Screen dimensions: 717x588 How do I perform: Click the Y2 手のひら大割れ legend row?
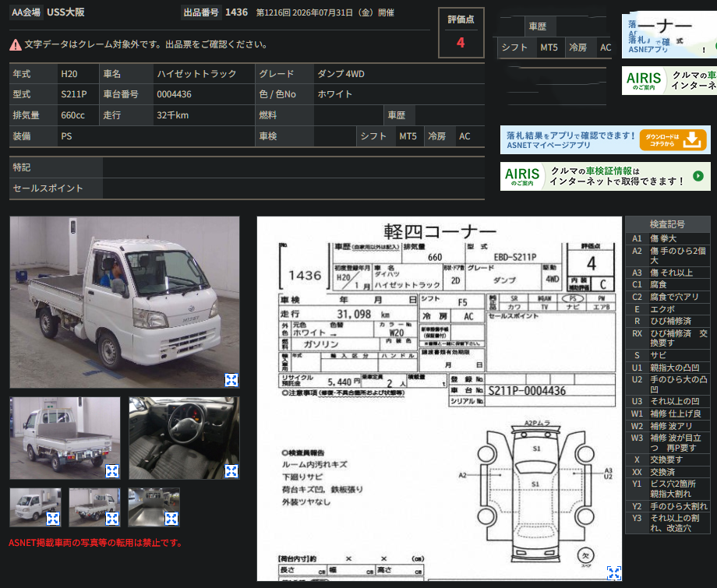point(667,506)
